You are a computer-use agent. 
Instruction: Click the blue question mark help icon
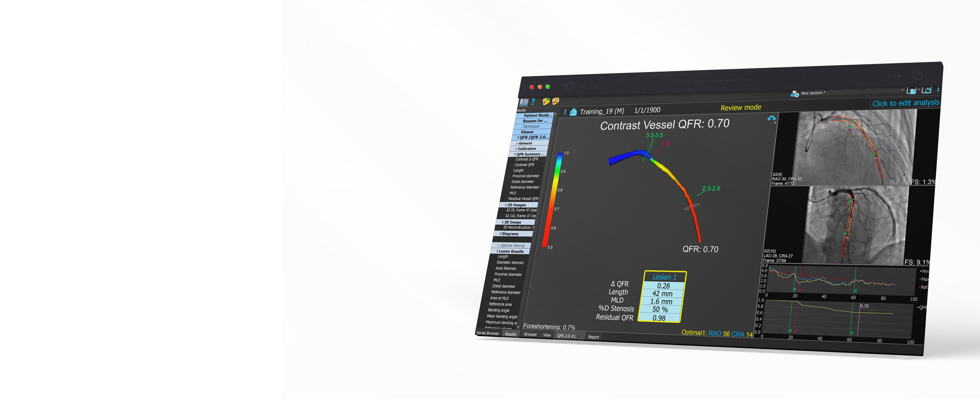click(533, 102)
